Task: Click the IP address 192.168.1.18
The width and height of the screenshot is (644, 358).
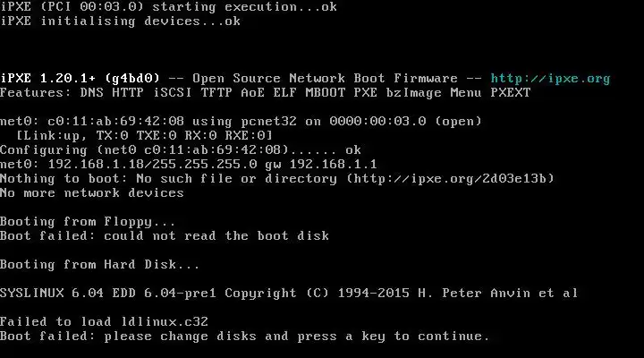Action: [89, 164]
